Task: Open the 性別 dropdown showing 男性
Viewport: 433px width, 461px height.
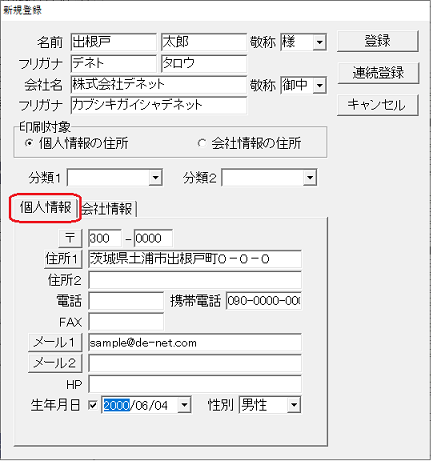Action: [294, 405]
